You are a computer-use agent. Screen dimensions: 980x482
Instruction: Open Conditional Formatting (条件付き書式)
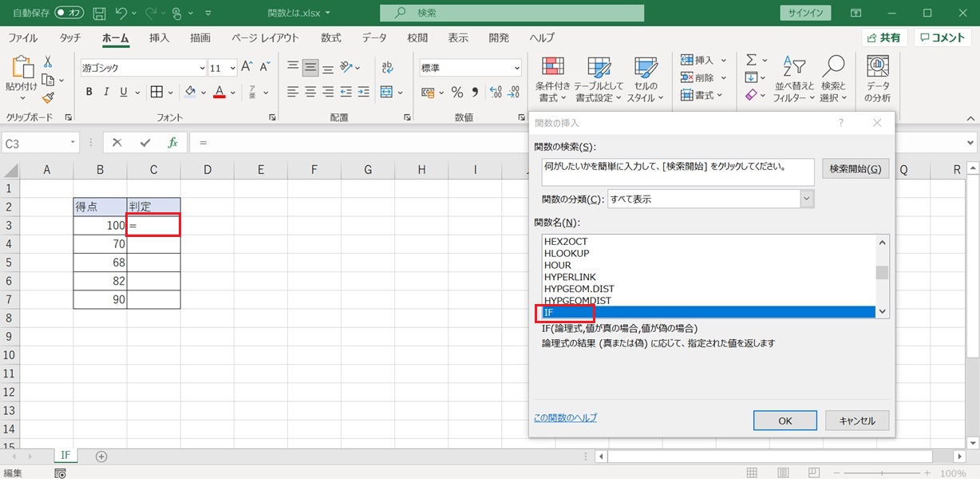point(552,80)
